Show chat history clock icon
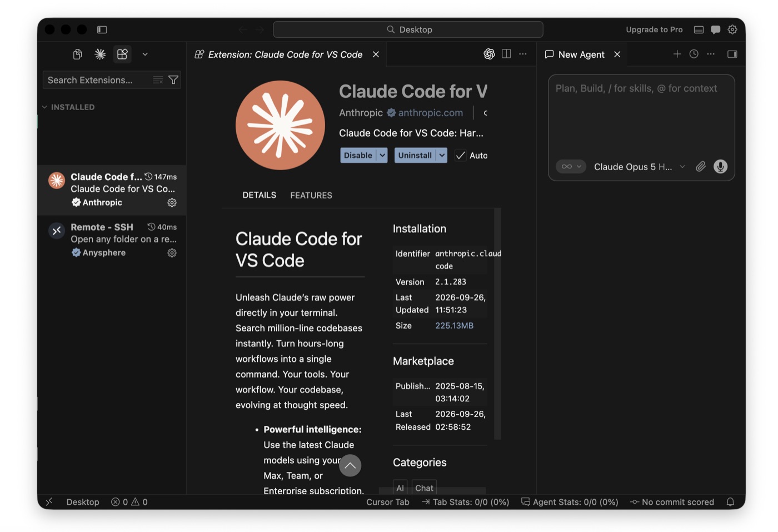The image size is (778, 532). click(x=694, y=54)
